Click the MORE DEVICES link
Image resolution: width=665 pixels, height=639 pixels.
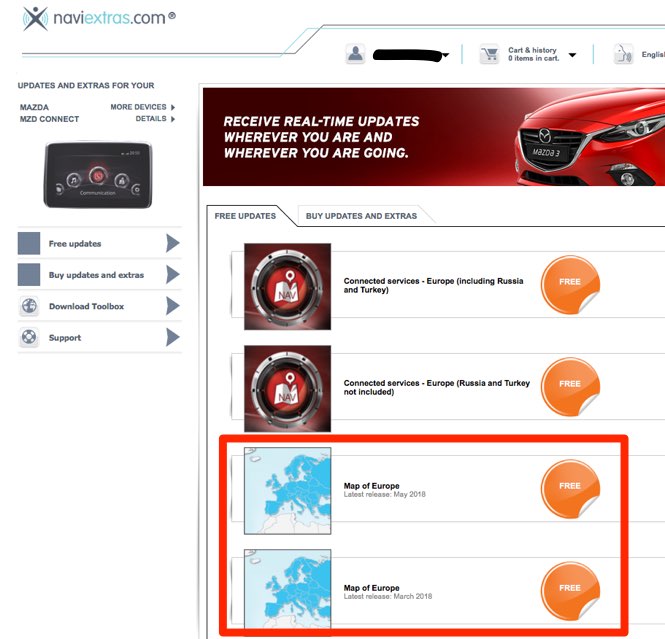coord(138,107)
